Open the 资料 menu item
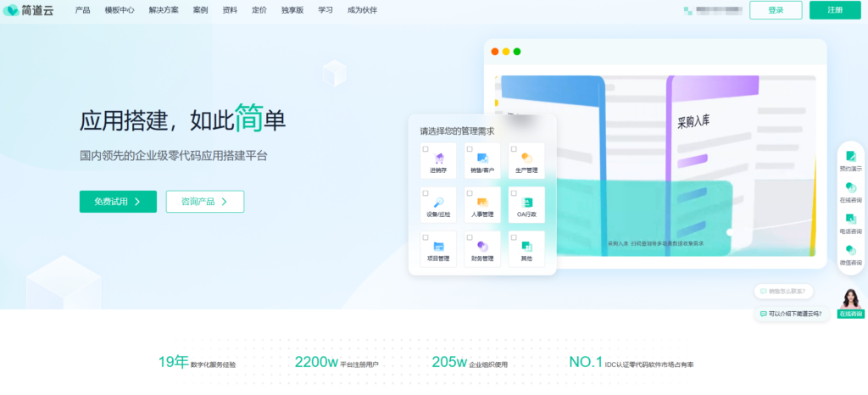Screen dimensions: 868x395 230,10
